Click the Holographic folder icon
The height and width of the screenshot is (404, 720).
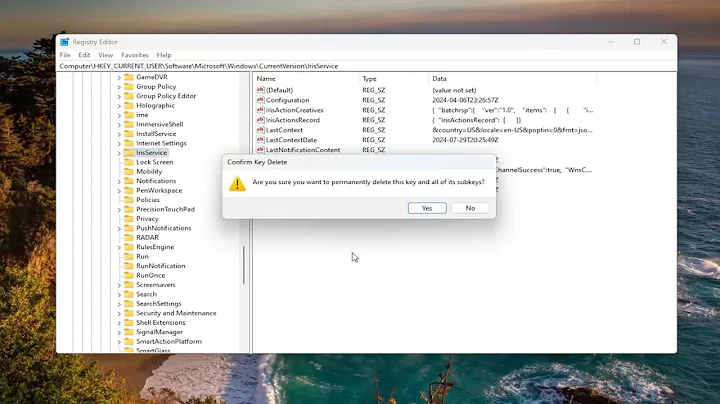[129, 105]
